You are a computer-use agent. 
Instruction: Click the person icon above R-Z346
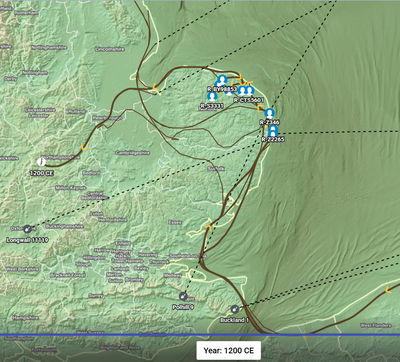click(x=270, y=113)
